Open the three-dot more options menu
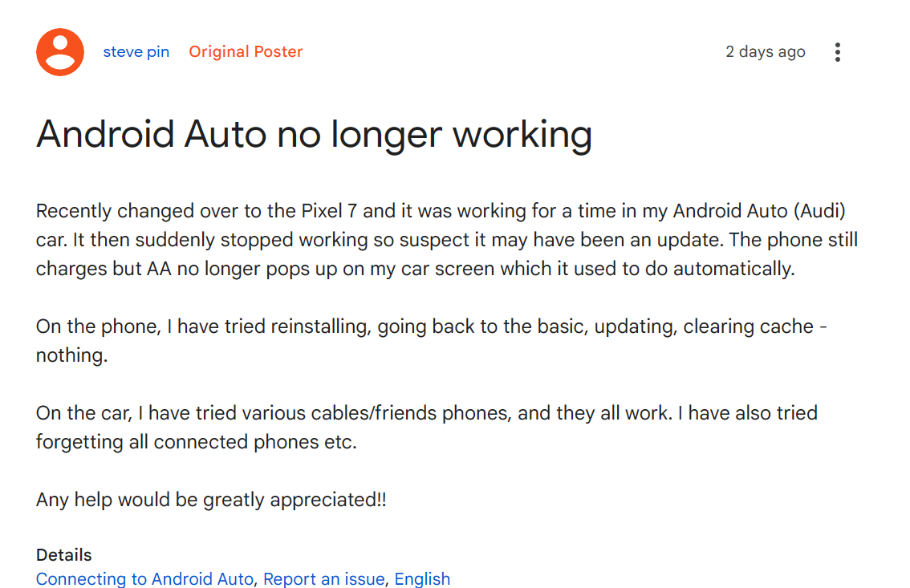Screen dimensions: 910x588 tap(837, 52)
